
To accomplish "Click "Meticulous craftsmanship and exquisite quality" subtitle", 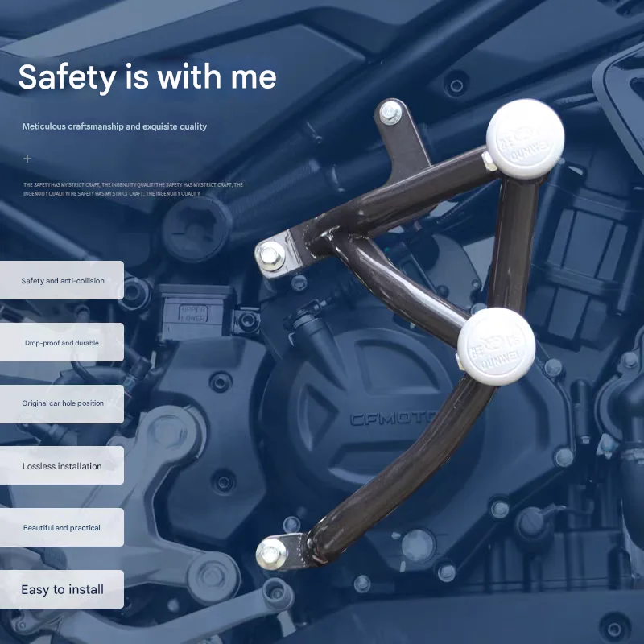I will [x=114, y=126].
